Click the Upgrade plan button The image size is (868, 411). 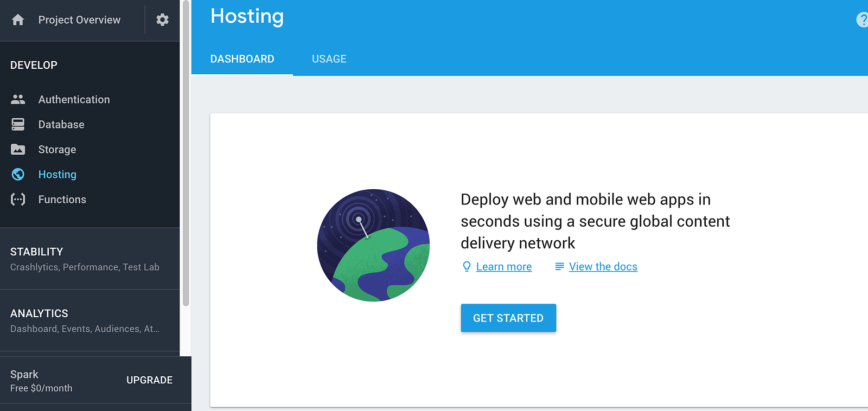pyautogui.click(x=149, y=380)
